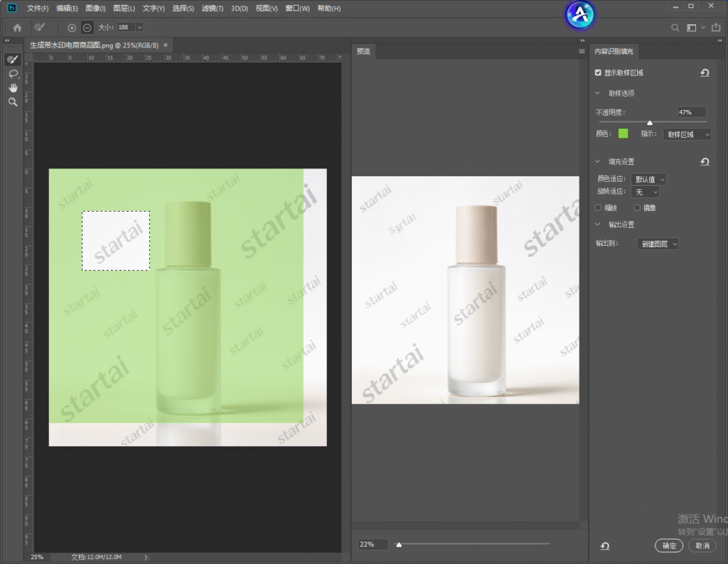Viewport: 728px width, 564px height.
Task: Click the 22% preview zoom field
Action: click(373, 545)
